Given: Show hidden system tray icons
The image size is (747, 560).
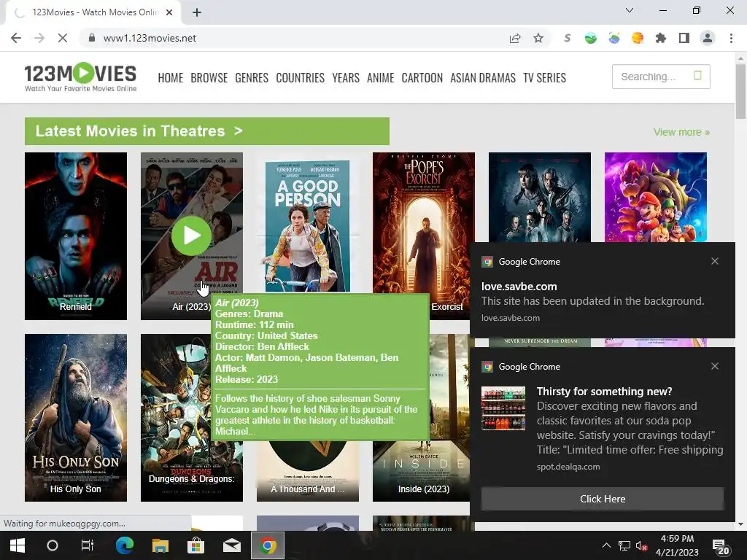Looking at the screenshot, I should (x=606, y=545).
